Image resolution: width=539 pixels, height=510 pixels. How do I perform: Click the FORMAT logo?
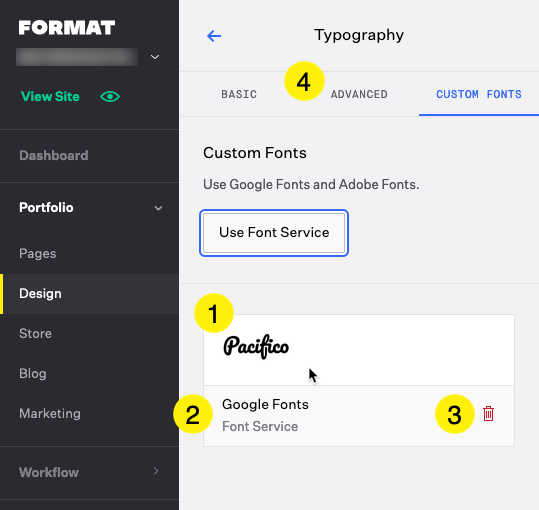pos(67,28)
